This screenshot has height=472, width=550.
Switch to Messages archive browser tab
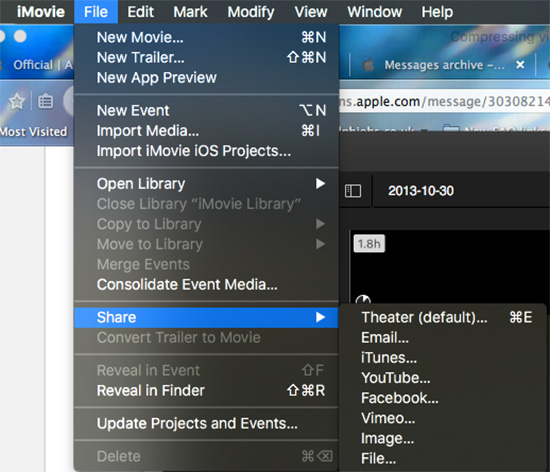coord(443,65)
